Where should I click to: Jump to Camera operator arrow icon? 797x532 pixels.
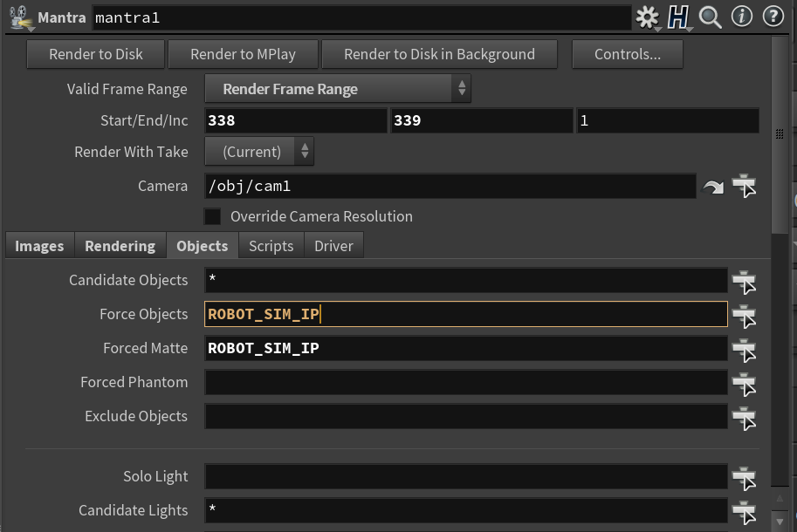tap(713, 188)
